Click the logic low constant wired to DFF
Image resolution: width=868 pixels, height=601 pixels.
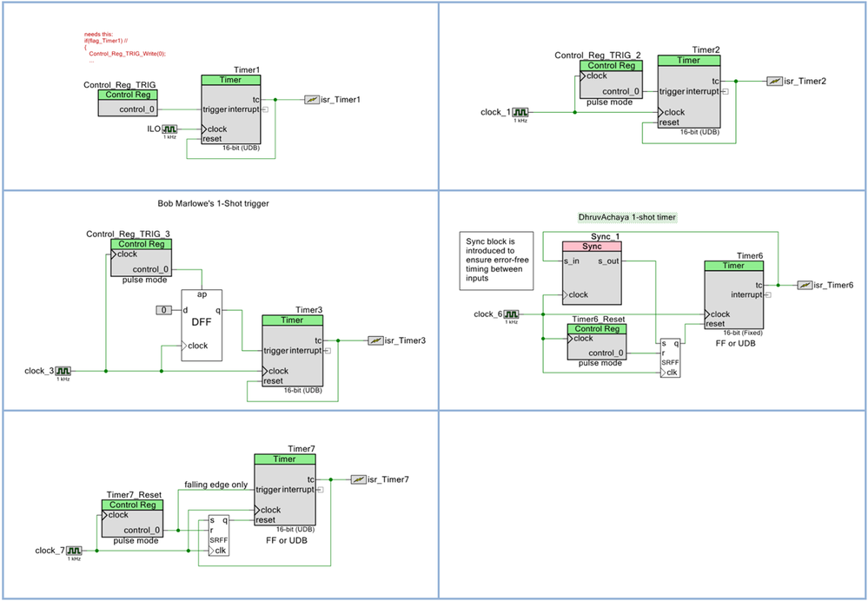(x=163, y=309)
